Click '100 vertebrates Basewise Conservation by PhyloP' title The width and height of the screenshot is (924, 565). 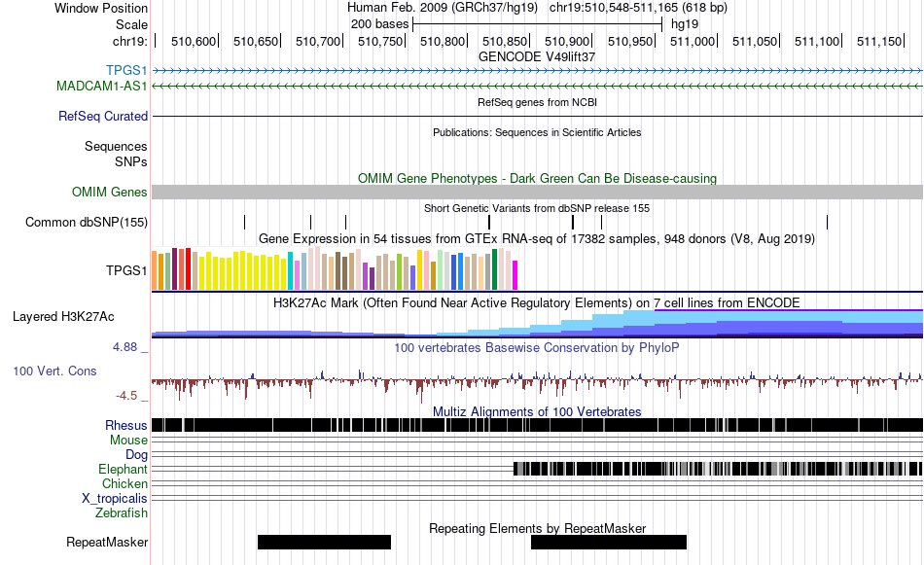537,347
